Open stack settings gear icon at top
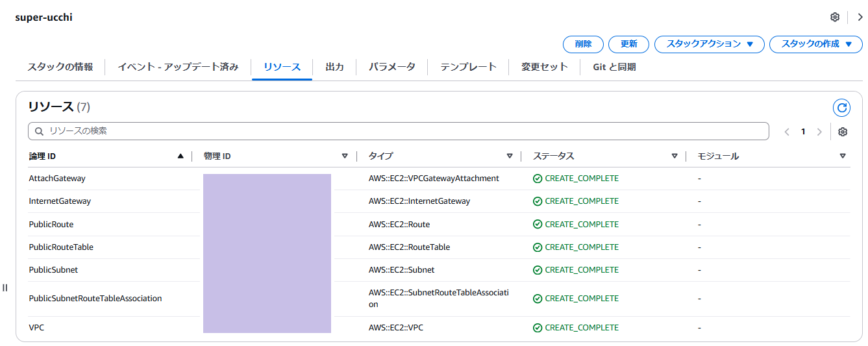This screenshot has width=868, height=346. click(835, 17)
